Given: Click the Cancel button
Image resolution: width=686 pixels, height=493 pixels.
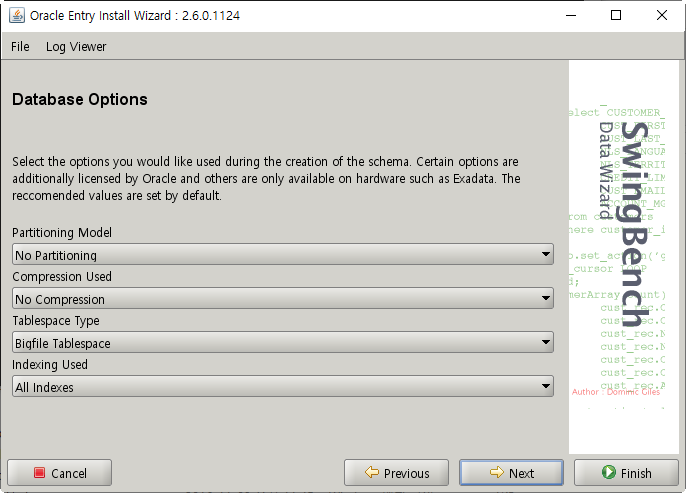Looking at the screenshot, I should pyautogui.click(x=60, y=472).
